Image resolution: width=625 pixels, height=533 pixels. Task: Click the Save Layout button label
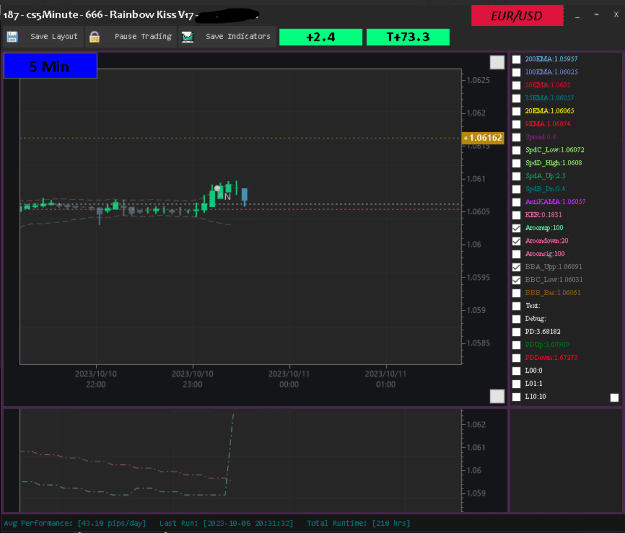click(x=54, y=37)
